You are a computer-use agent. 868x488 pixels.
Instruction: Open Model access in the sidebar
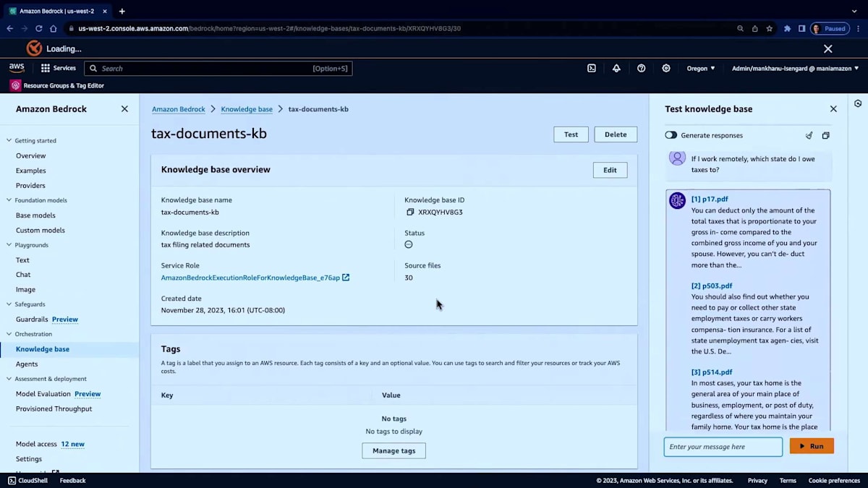[36, 444]
